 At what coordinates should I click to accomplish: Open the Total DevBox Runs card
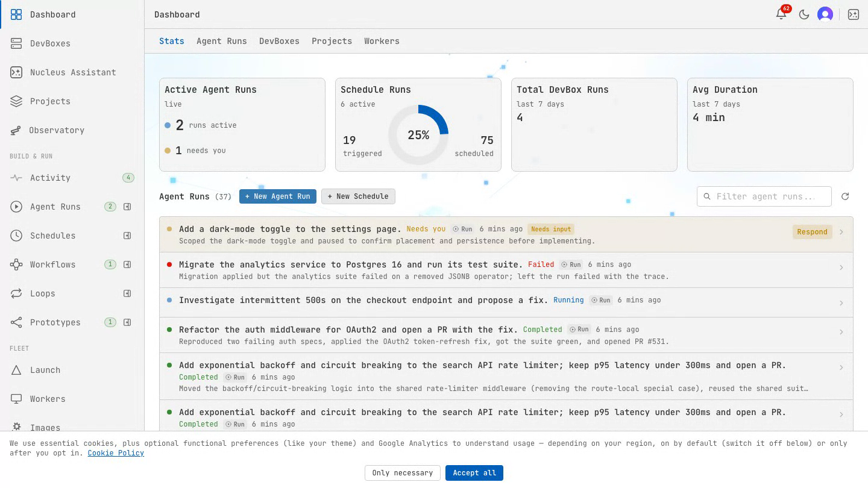594,125
